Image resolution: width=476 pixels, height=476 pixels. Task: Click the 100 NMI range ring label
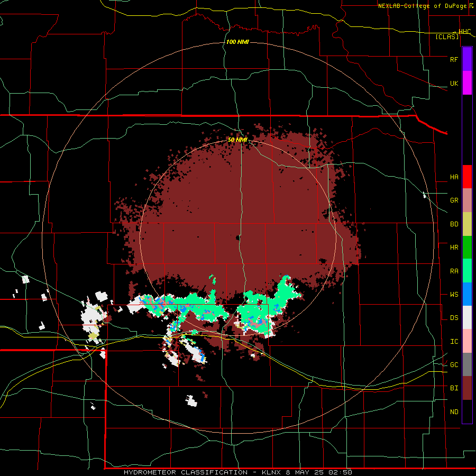pyautogui.click(x=237, y=42)
